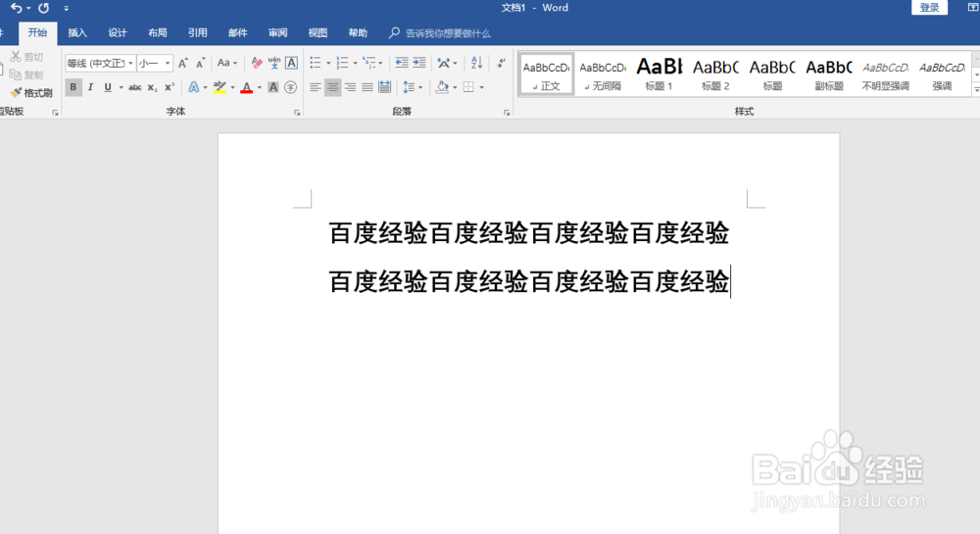Expand the borders dropdown arrow
This screenshot has width=980, height=534.
tap(482, 87)
